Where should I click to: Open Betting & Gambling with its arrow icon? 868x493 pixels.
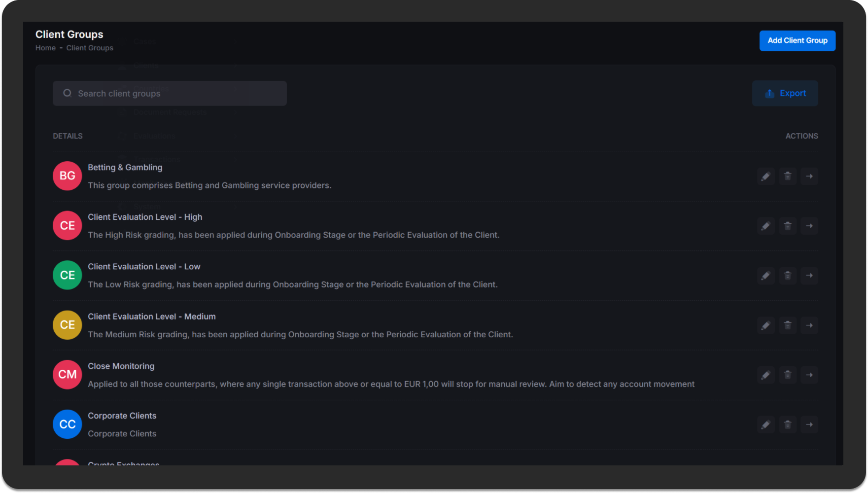pos(809,176)
